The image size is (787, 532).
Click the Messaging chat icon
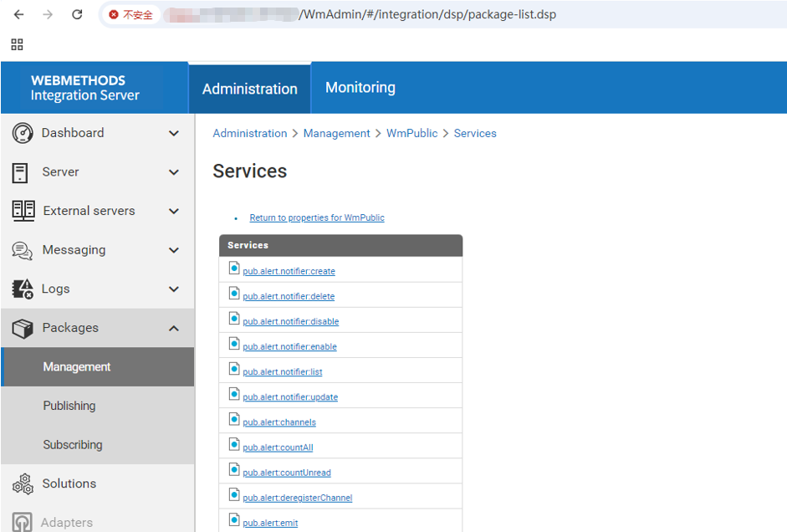click(22, 250)
